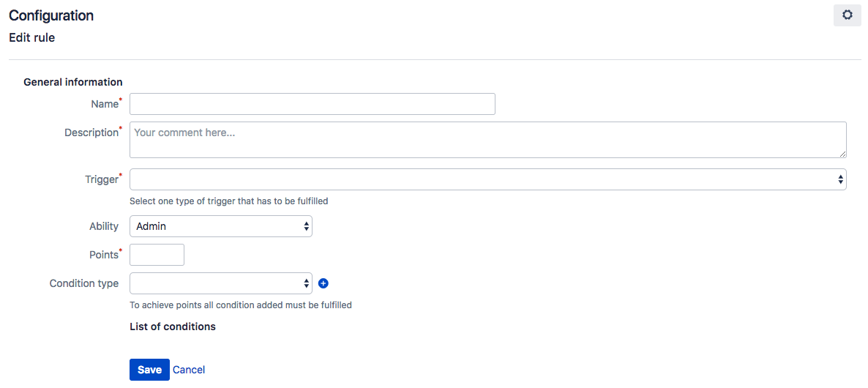Click the Trigger field label

101,179
